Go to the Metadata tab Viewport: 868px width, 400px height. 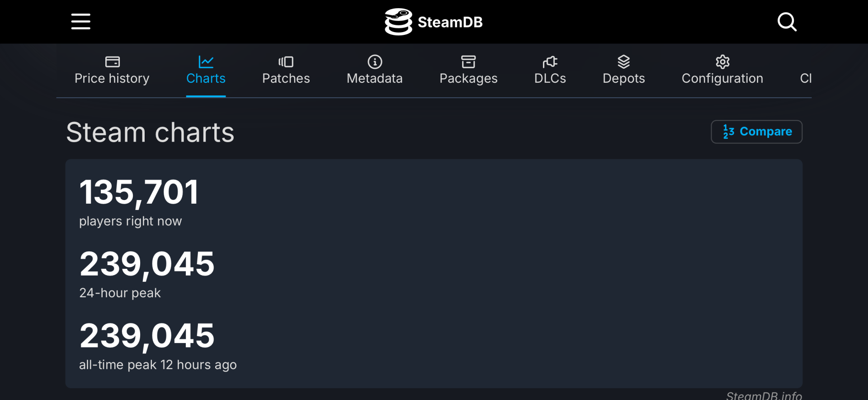click(x=375, y=79)
